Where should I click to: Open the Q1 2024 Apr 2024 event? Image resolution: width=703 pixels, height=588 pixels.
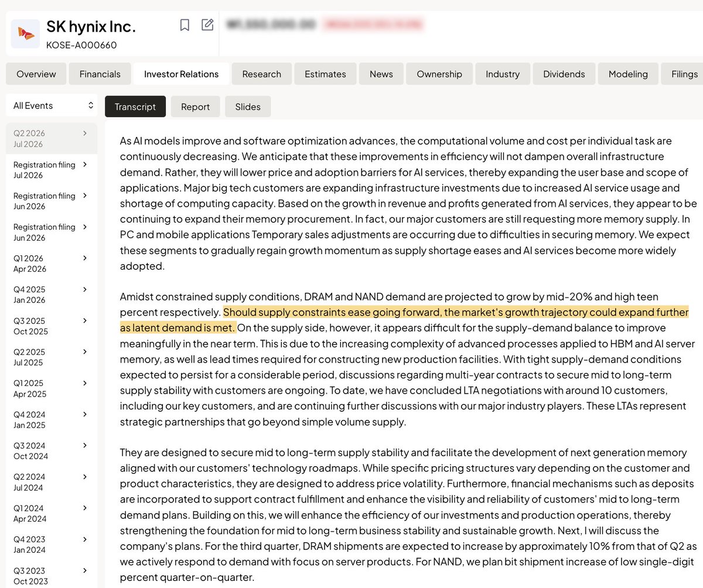[x=52, y=514]
